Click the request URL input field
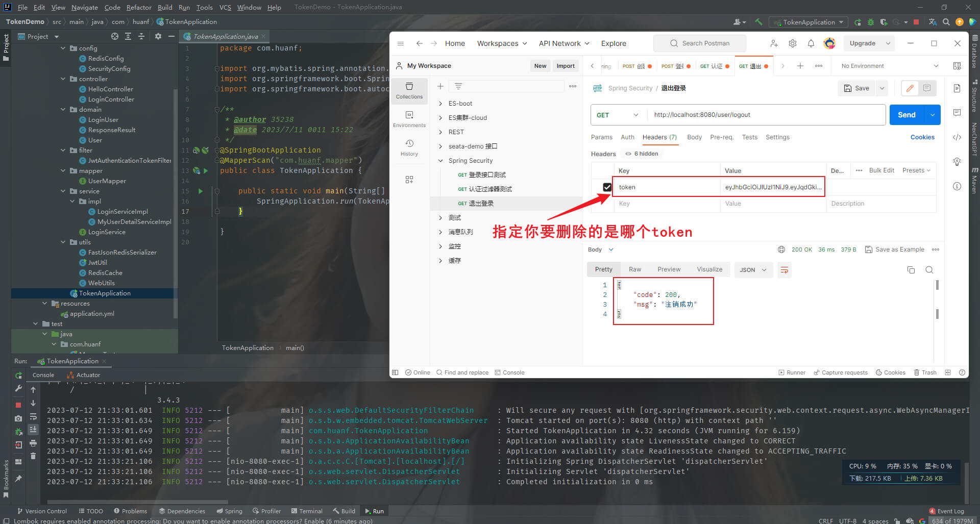Viewport: 980px width, 524px height. tap(766, 115)
